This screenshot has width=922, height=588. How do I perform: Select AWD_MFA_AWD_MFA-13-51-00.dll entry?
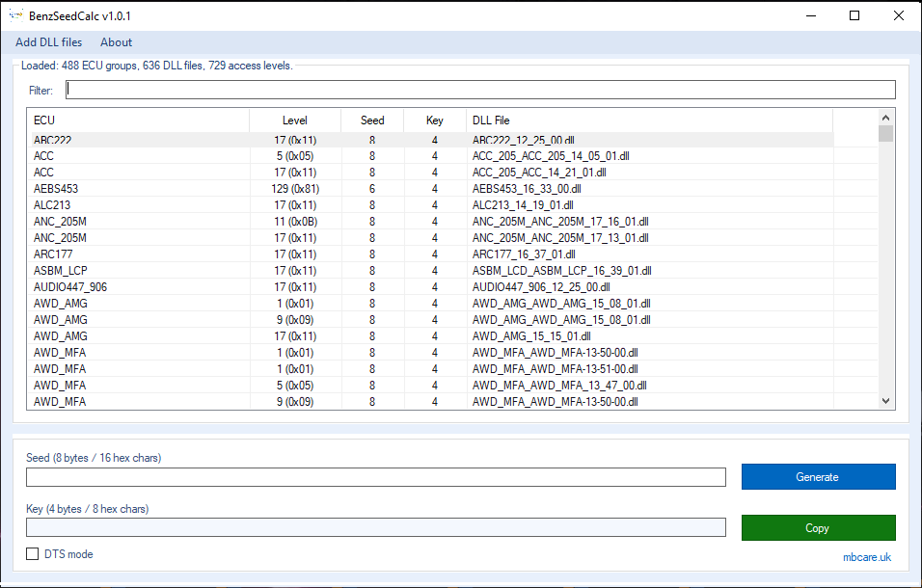(x=556, y=369)
